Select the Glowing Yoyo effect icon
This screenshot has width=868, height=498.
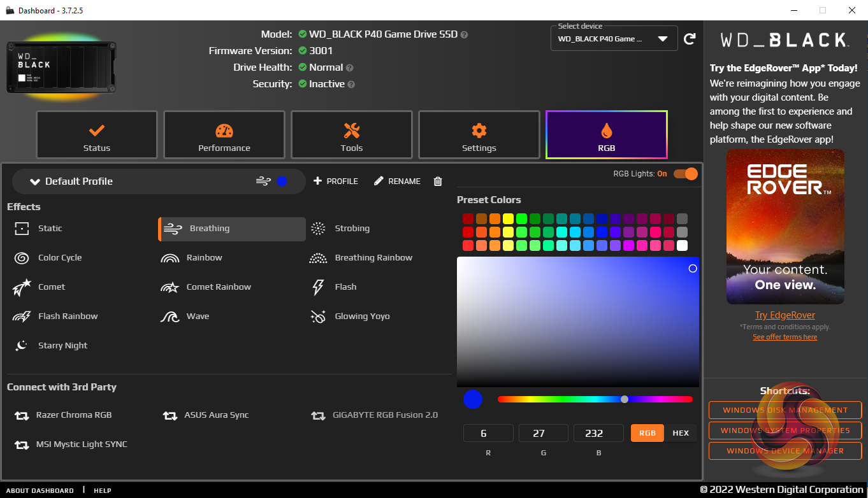(318, 317)
